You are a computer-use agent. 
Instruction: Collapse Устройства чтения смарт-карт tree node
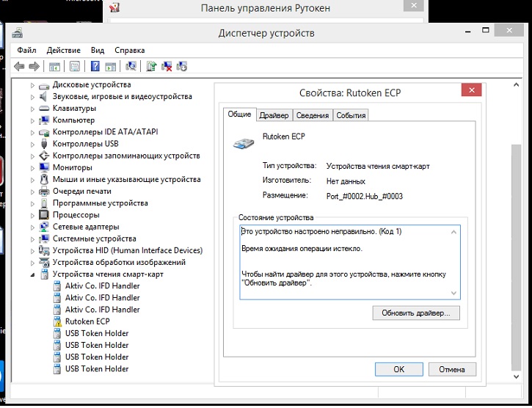point(32,274)
